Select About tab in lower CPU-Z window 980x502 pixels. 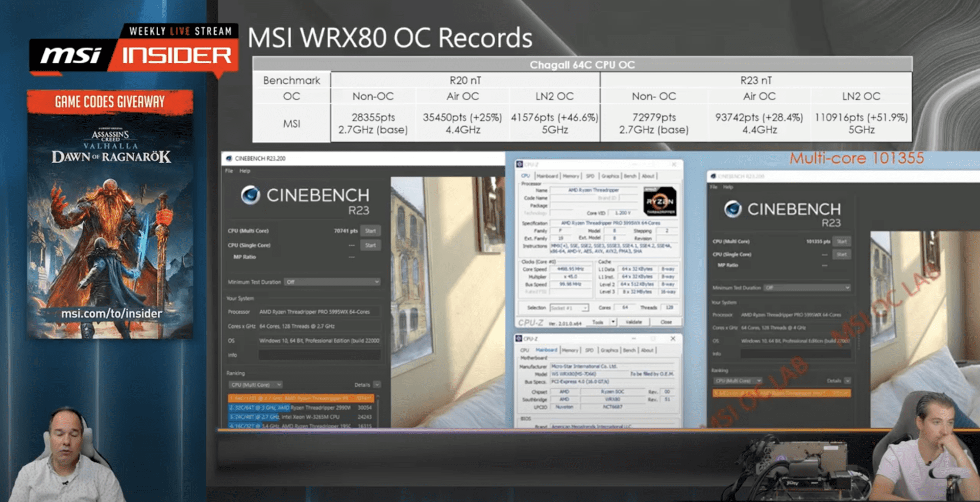tap(647, 350)
